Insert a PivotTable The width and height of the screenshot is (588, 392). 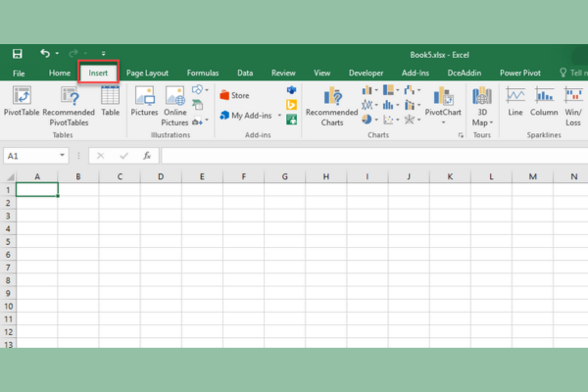click(22, 101)
